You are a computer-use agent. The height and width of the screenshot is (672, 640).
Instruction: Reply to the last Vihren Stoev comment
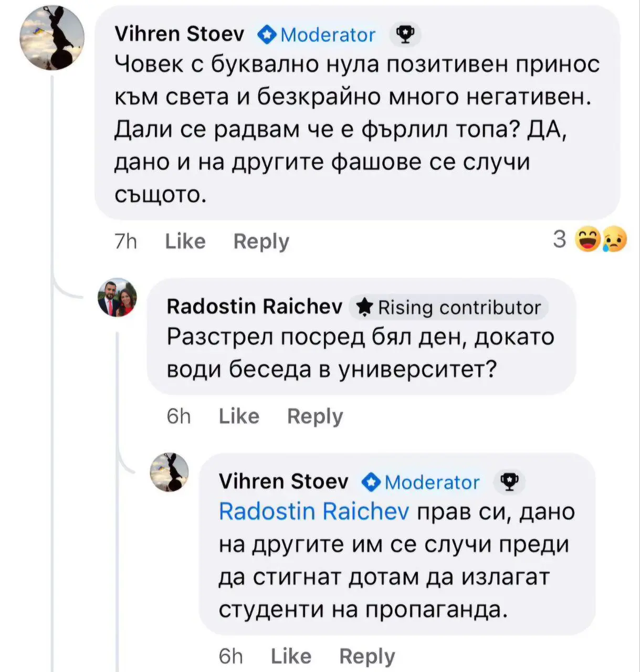[366, 656]
